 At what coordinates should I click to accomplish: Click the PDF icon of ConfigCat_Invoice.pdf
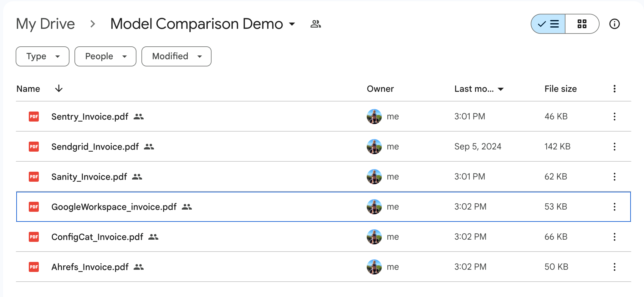(34, 237)
